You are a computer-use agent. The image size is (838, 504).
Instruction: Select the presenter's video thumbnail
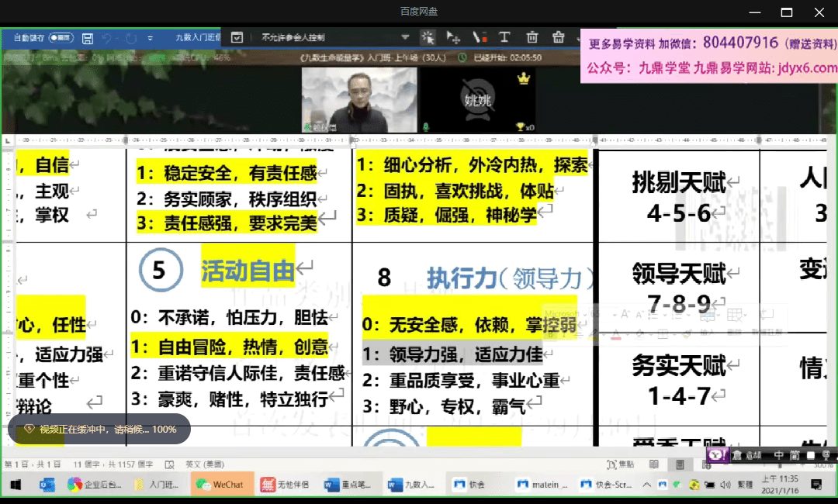pos(358,99)
